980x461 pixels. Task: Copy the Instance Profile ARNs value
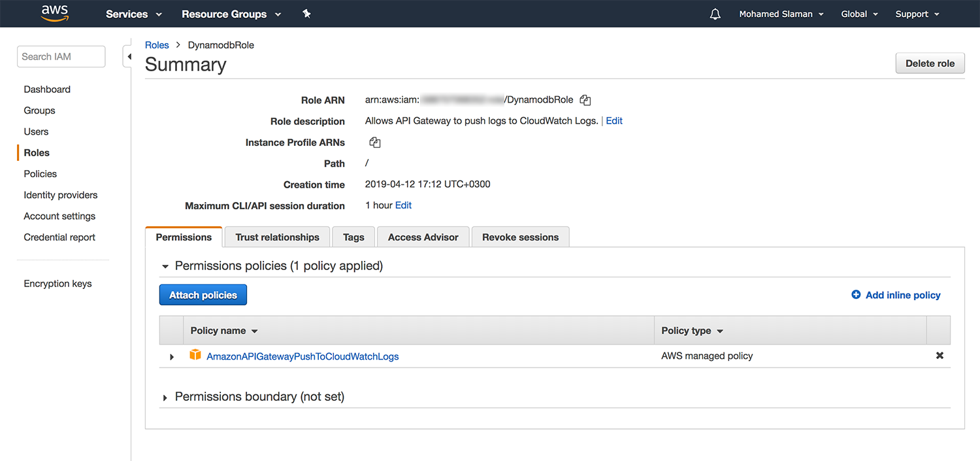click(375, 143)
